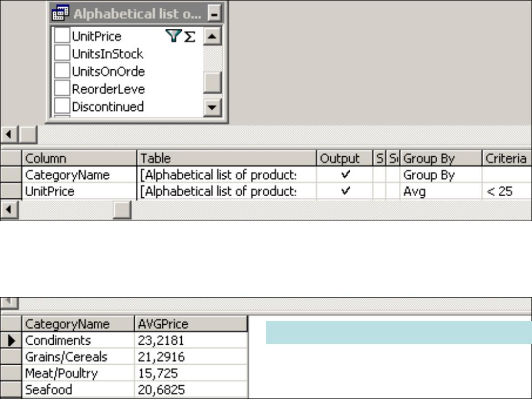Screen dimensions: 532x399
Task: Click left arrow of grid pane scrollbar
Action: pos(9,209)
